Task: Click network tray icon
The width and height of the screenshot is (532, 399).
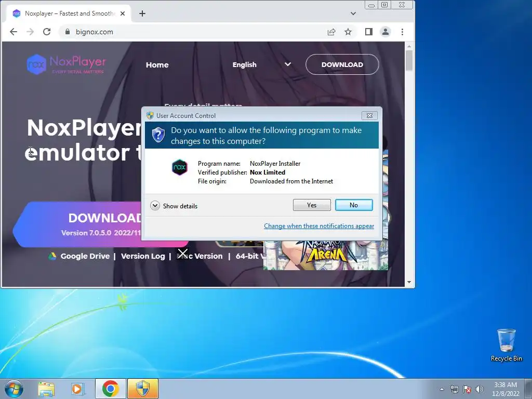Action: point(454,389)
